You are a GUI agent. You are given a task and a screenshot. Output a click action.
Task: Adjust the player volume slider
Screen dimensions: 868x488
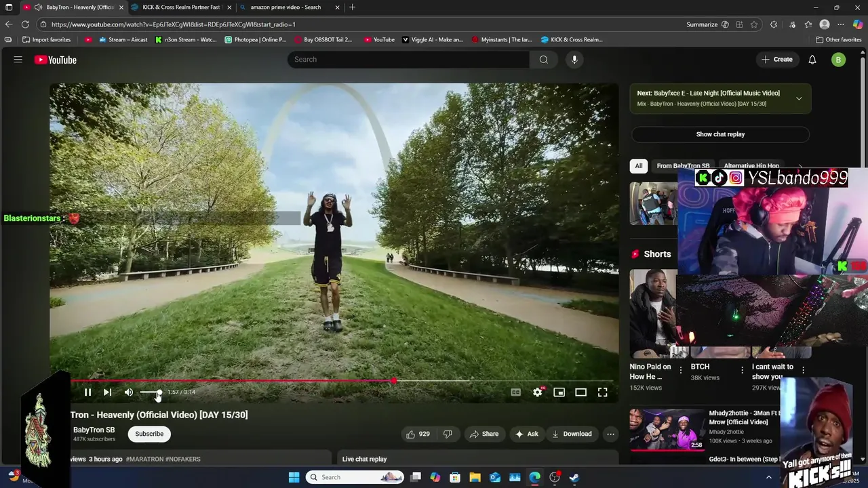pos(151,392)
